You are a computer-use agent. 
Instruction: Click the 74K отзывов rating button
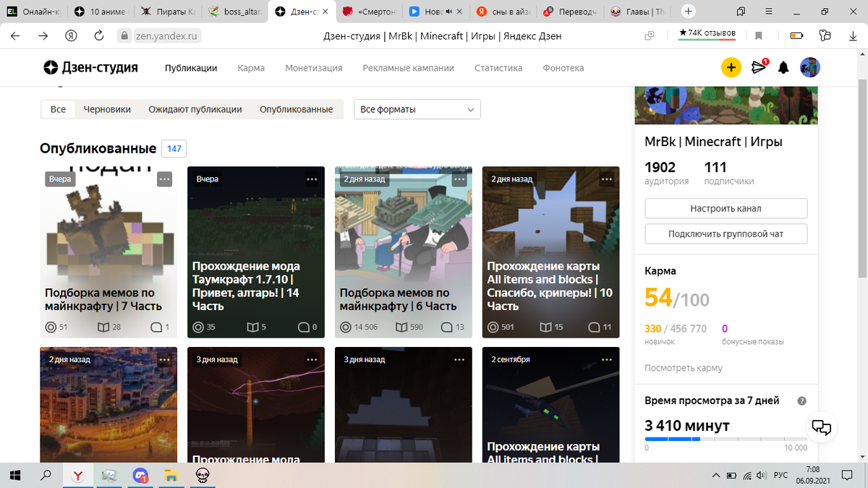(x=707, y=33)
